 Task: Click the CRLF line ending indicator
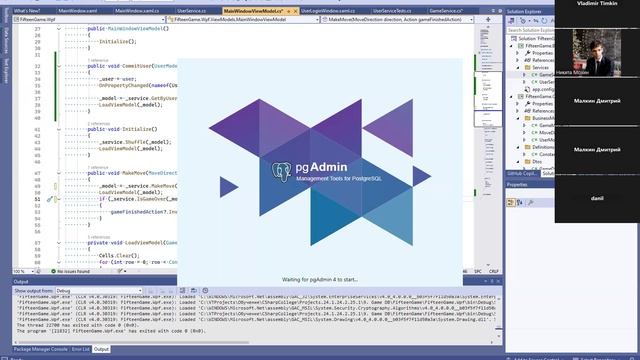point(493,271)
